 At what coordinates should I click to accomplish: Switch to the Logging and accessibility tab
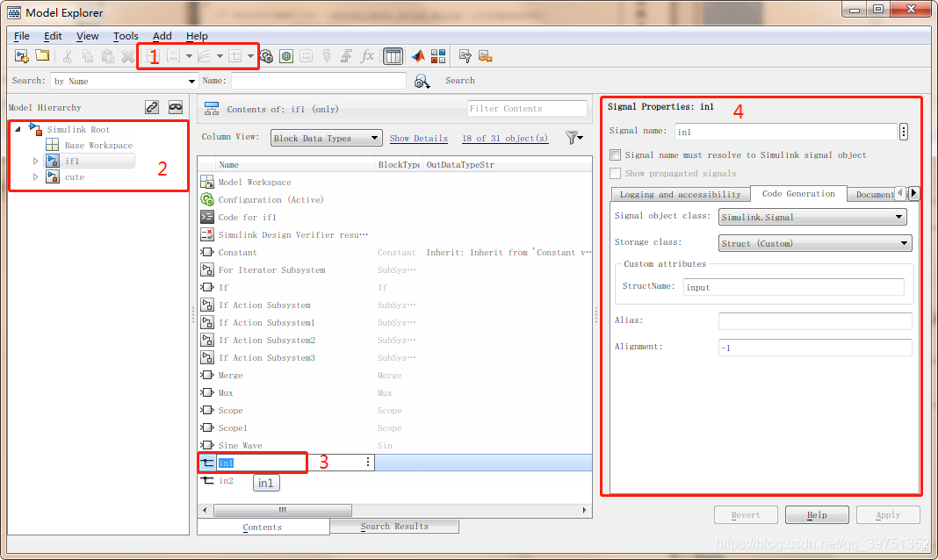coord(681,193)
